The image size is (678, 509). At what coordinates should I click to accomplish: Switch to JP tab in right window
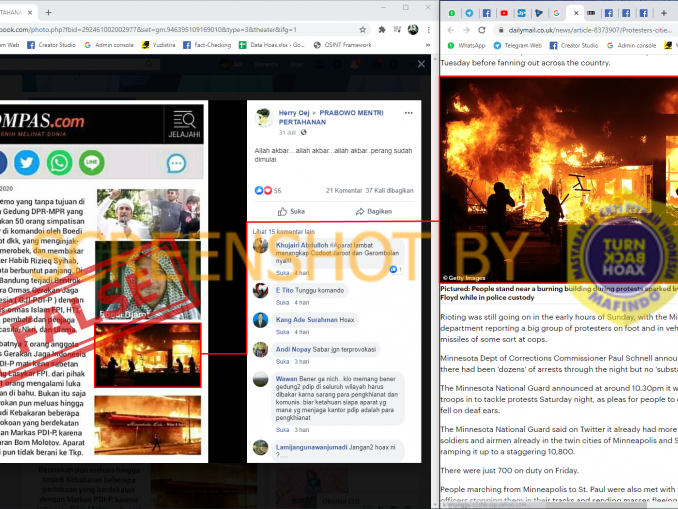tap(521, 13)
